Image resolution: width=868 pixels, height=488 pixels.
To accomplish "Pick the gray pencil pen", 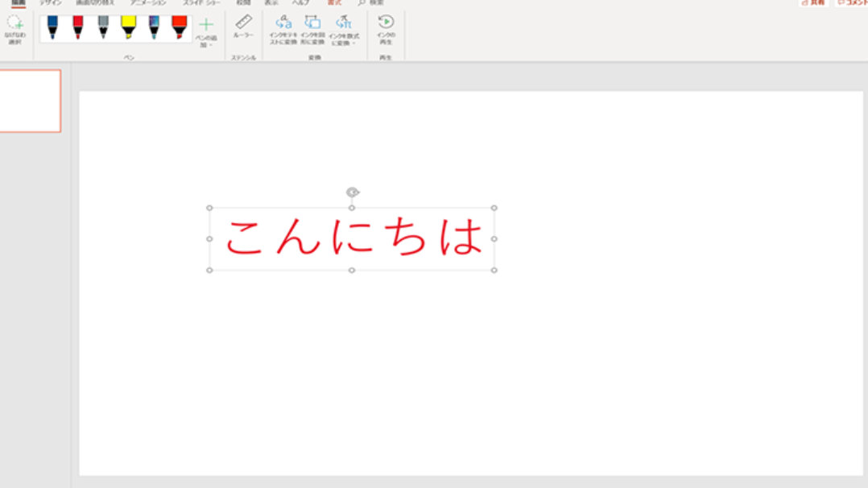I will click(104, 27).
